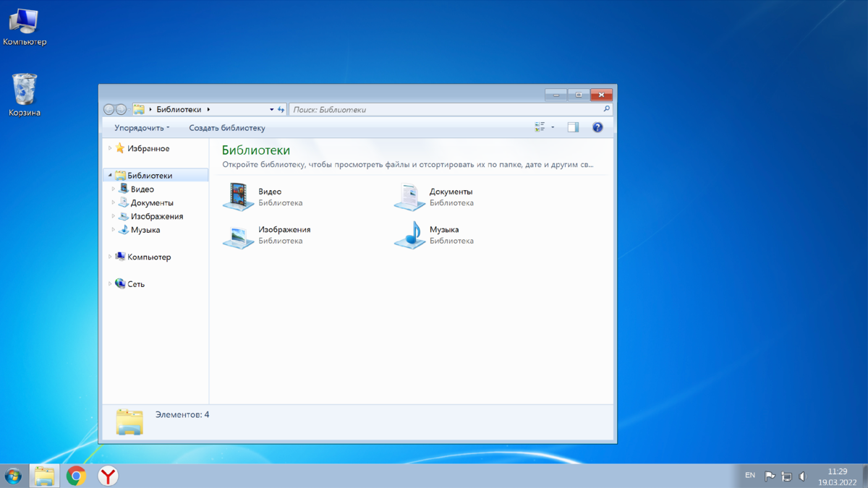
Task: Launch Yandex Browser from the taskbar
Action: 108,476
